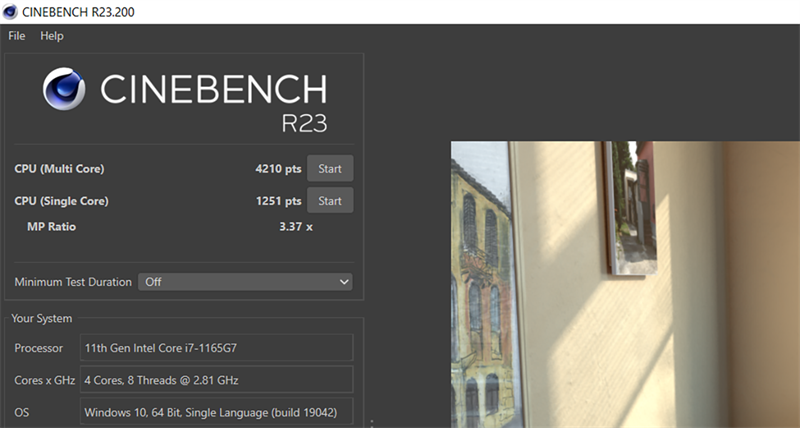The width and height of the screenshot is (800, 428).
Task: Click the Your System heading
Action: point(42,318)
